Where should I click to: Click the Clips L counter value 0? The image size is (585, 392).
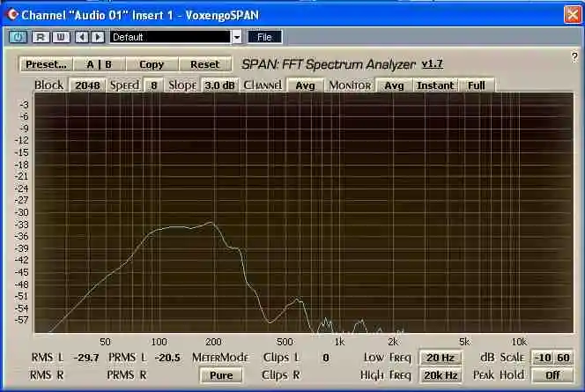click(326, 358)
